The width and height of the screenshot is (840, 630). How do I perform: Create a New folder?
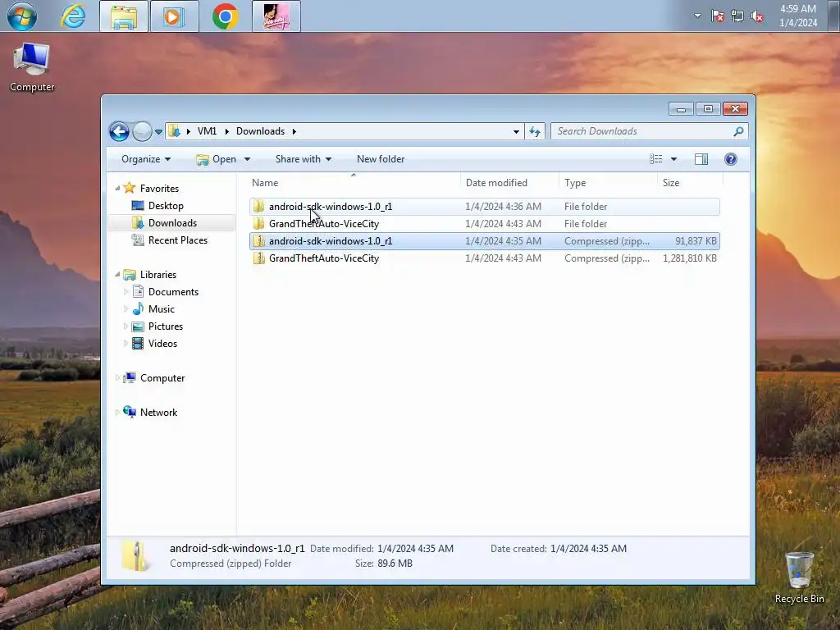coord(381,159)
